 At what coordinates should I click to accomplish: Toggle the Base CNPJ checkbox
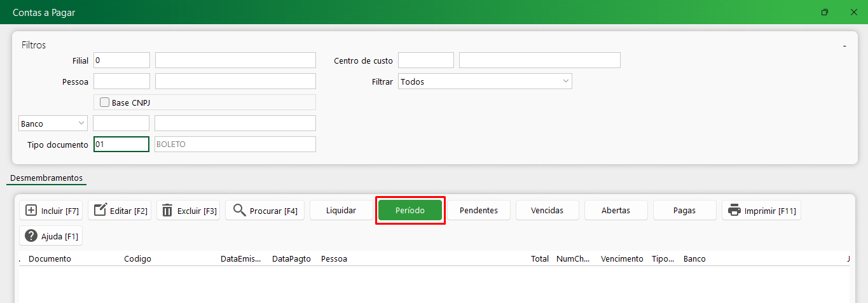[104, 102]
